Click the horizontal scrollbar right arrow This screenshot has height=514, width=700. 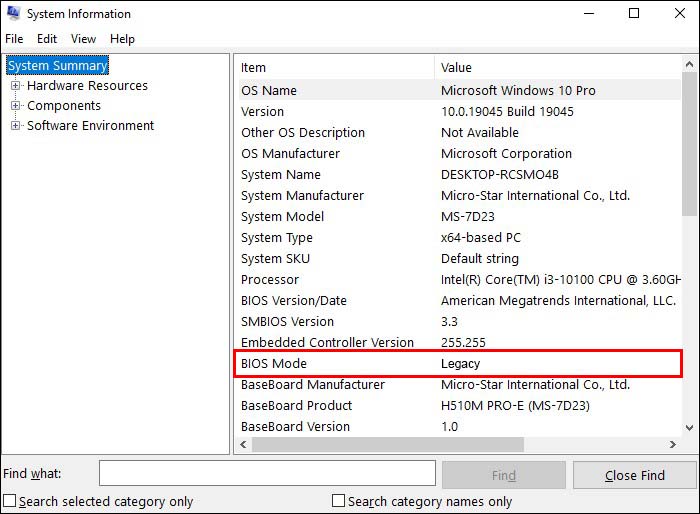[x=673, y=445]
